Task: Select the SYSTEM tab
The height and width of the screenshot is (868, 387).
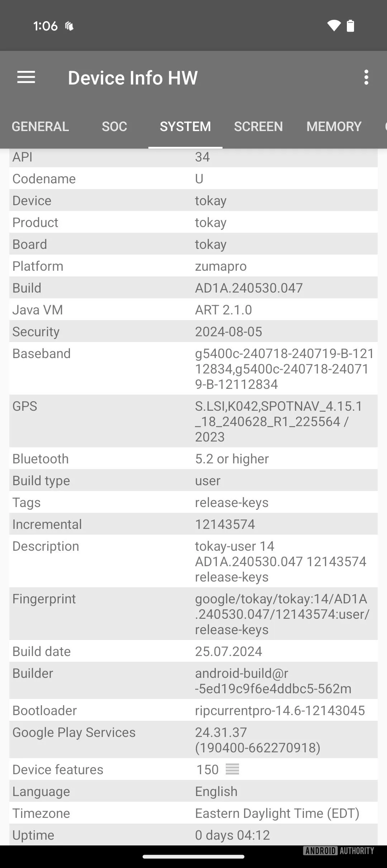Action: (185, 126)
